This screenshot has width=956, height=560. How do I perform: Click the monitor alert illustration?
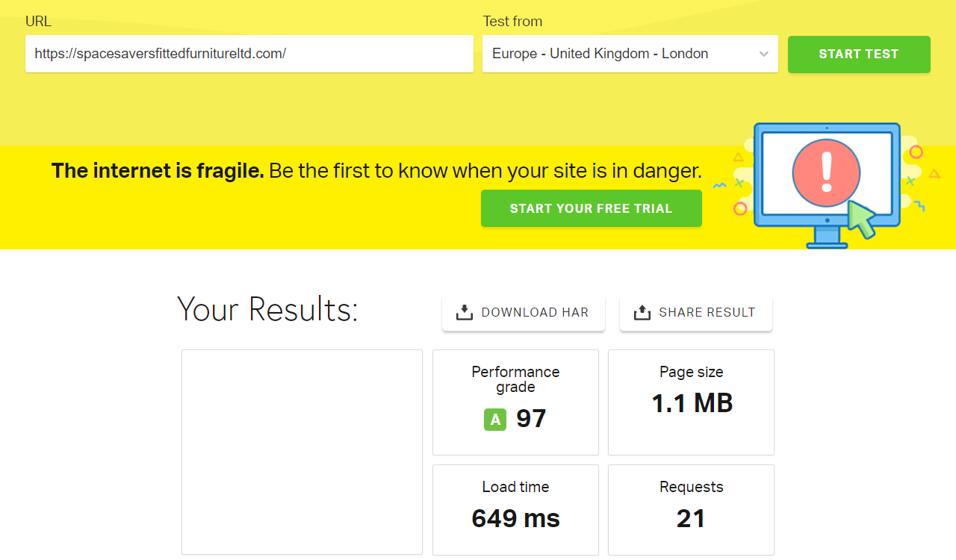(x=826, y=185)
